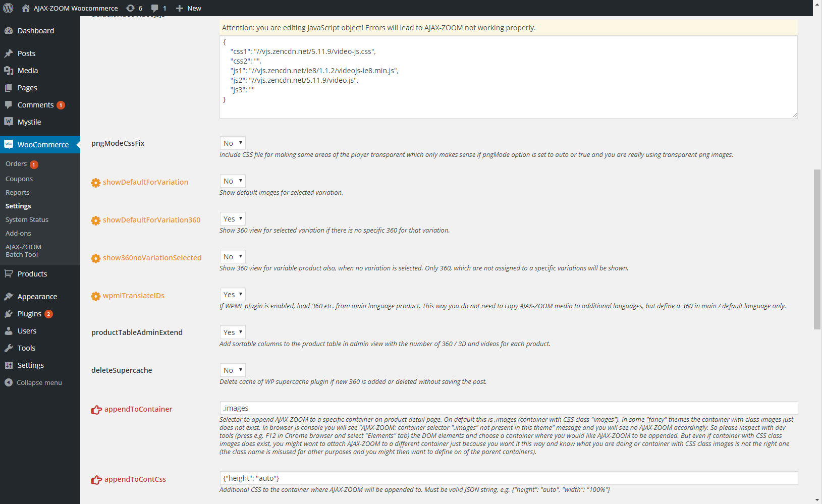822x504 pixels.
Task: Click the page vertical scrollbar thumb
Action: (x=817, y=249)
